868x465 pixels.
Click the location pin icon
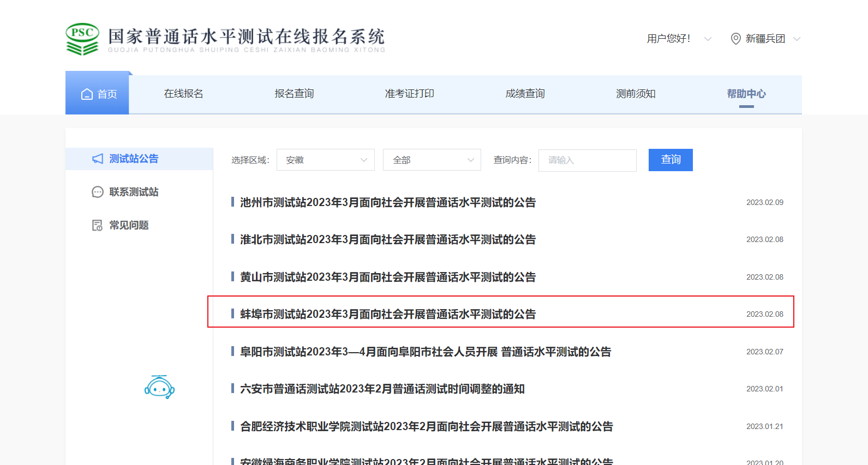pyautogui.click(x=735, y=39)
